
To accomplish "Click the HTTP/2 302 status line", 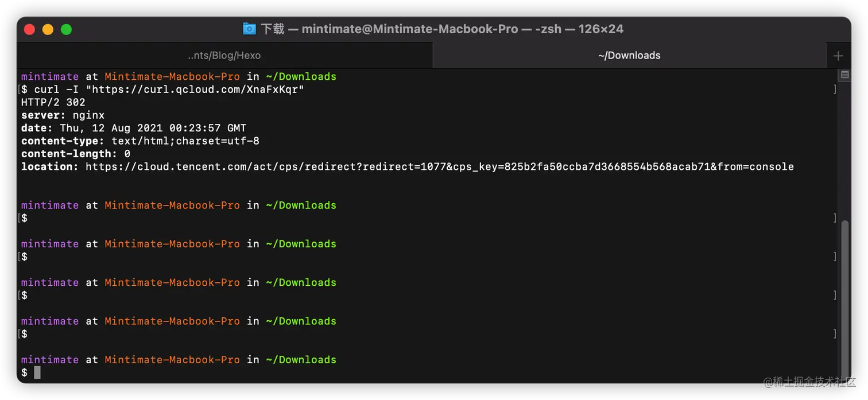I will (53, 102).
